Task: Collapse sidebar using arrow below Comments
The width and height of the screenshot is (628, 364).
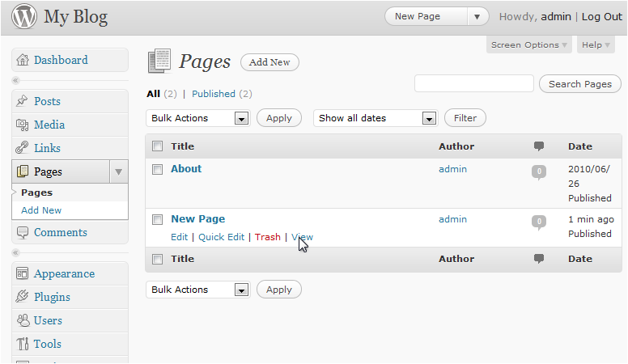Action: pyautogui.click(x=15, y=252)
